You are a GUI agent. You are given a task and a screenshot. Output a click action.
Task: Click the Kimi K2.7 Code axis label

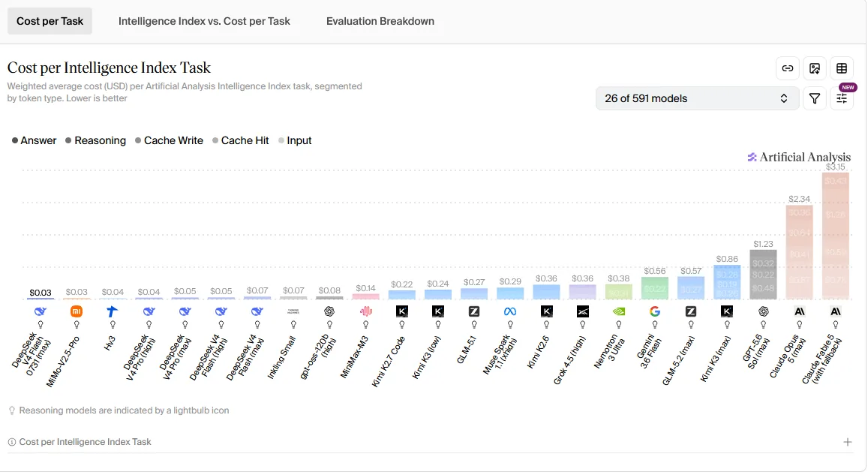point(388,361)
